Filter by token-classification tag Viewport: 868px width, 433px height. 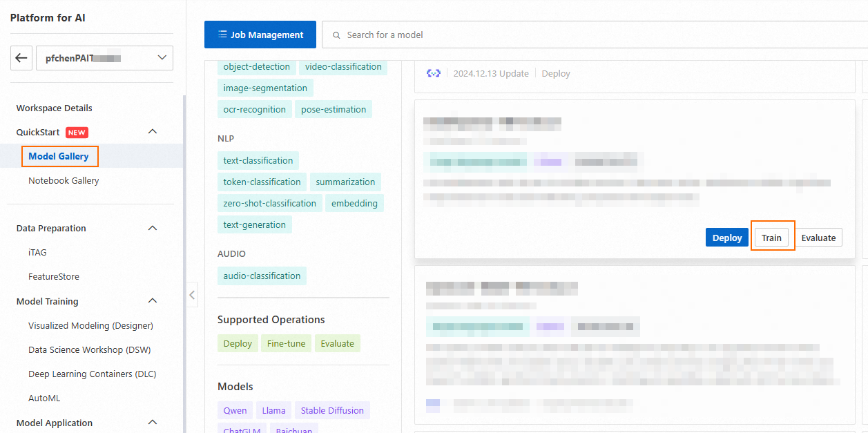click(x=262, y=182)
